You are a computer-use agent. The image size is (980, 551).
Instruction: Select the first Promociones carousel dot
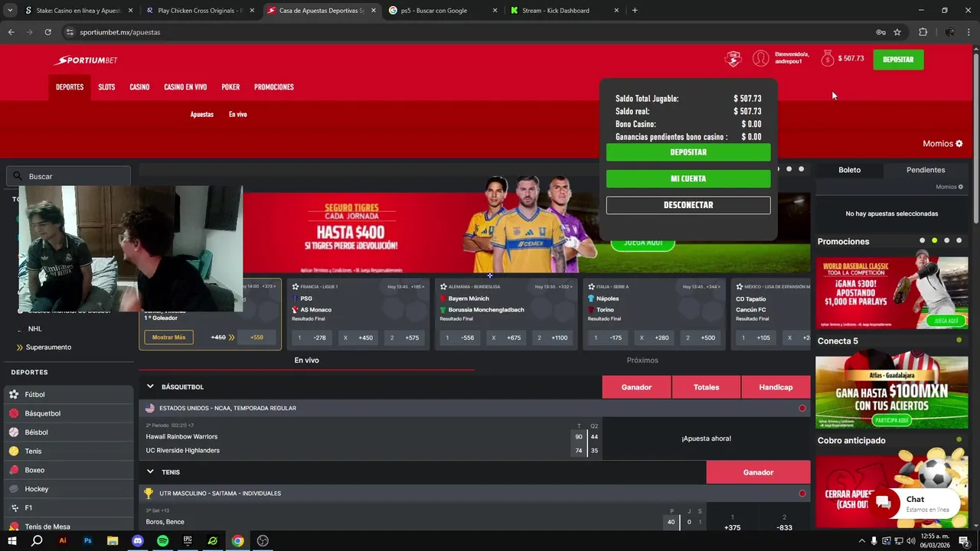click(922, 241)
